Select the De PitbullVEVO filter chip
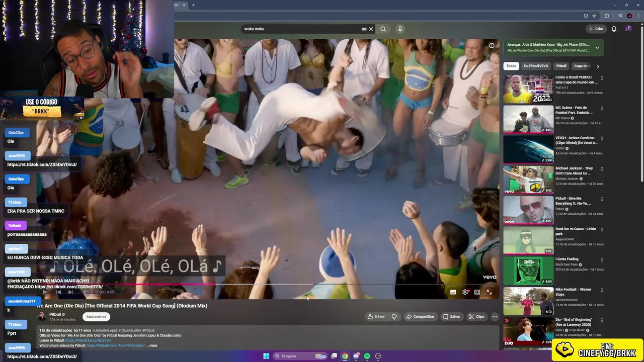 (536, 66)
